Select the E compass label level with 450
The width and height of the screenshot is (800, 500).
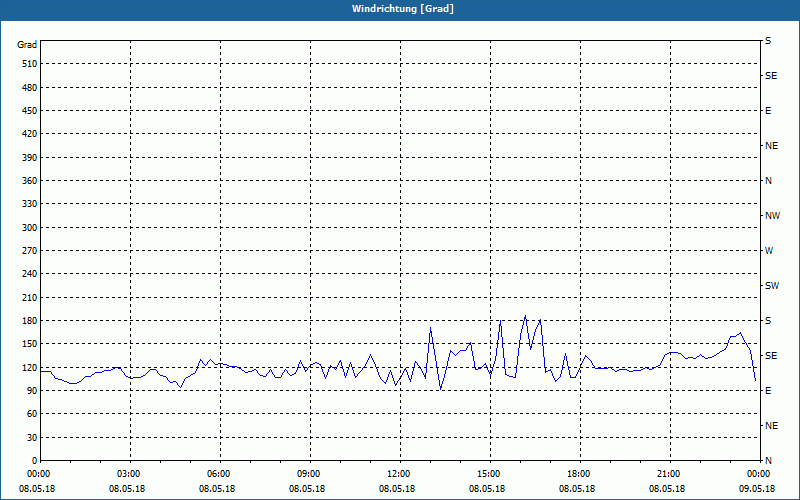click(x=768, y=111)
